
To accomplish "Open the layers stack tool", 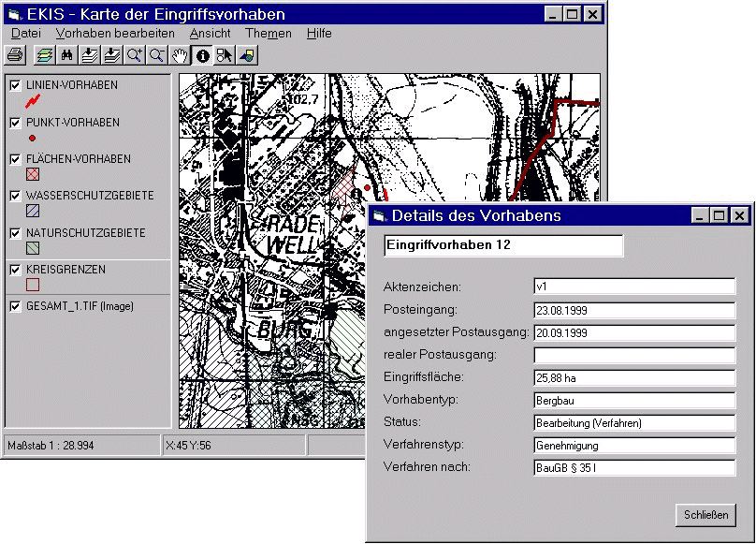I will pos(44,55).
